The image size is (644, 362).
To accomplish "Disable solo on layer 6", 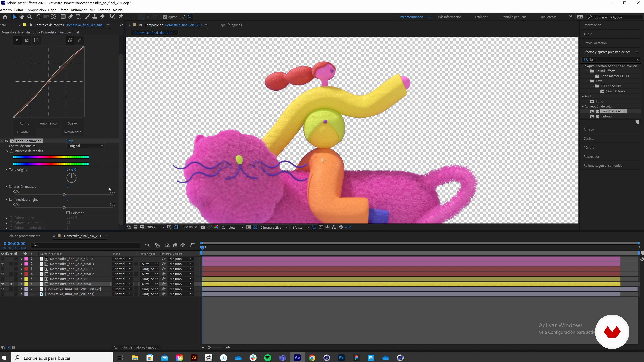I will pos(11,284).
